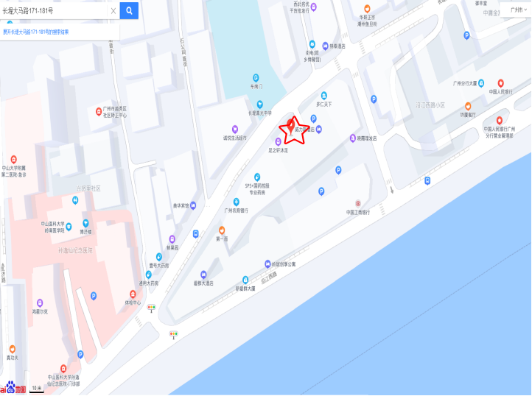Click the Baidu Maps logo
The image size is (532, 396).
(x=13, y=387)
